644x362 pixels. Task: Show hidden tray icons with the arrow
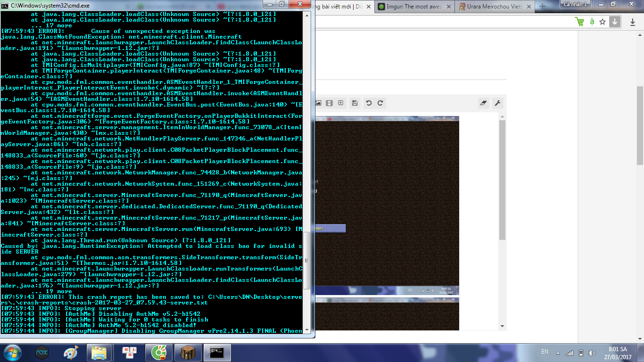click(x=559, y=353)
